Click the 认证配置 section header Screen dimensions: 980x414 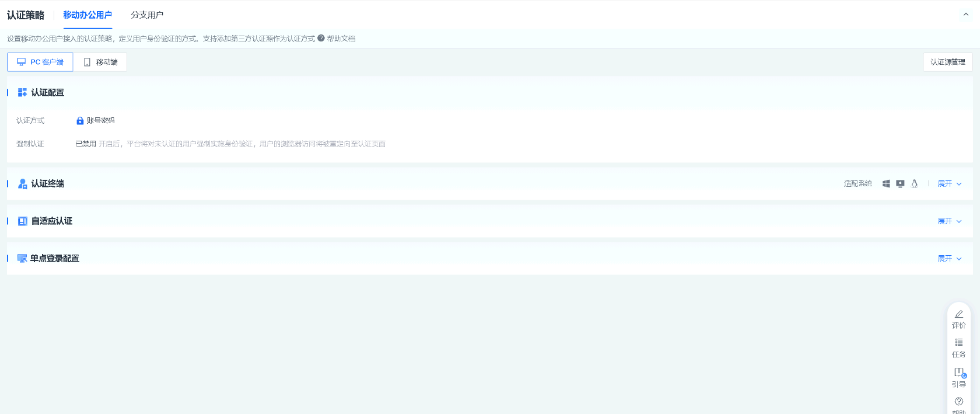(x=47, y=93)
